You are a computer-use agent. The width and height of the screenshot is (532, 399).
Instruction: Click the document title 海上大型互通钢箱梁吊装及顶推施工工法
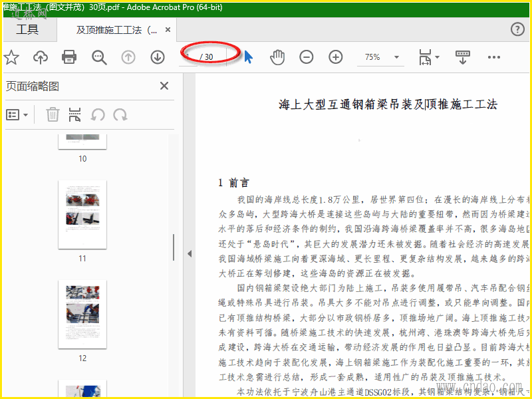coord(388,104)
